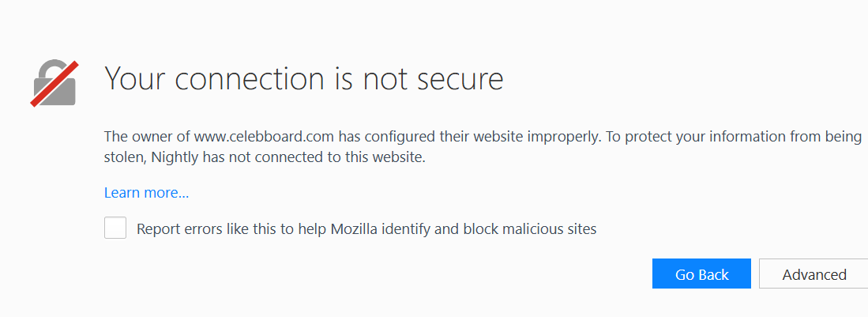This screenshot has width=868, height=317.
Task: Click the word 'connection' in the heading
Action: (250, 80)
